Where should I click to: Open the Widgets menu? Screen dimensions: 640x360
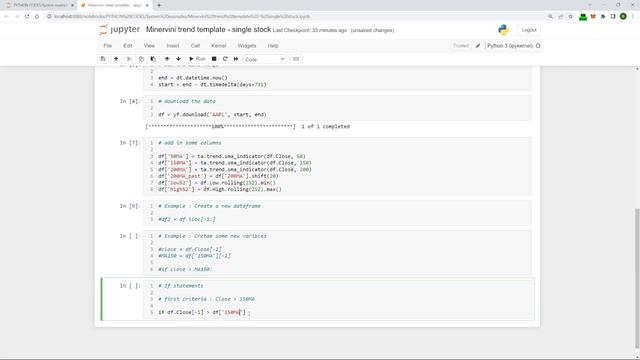[247, 46]
